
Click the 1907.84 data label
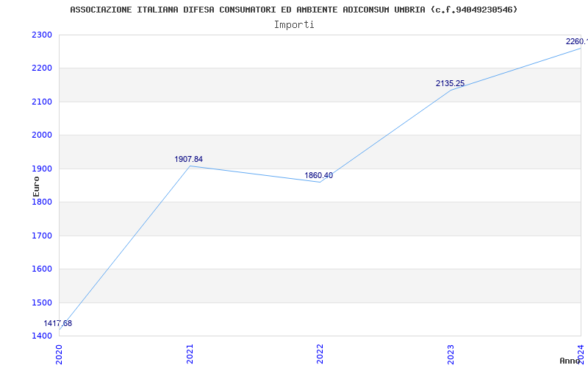tap(189, 159)
